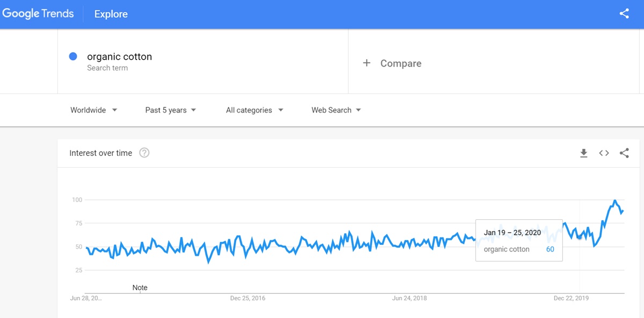Viewport: 644px width, 318px height.
Task: Click the share icon in header
Action: [x=624, y=14]
